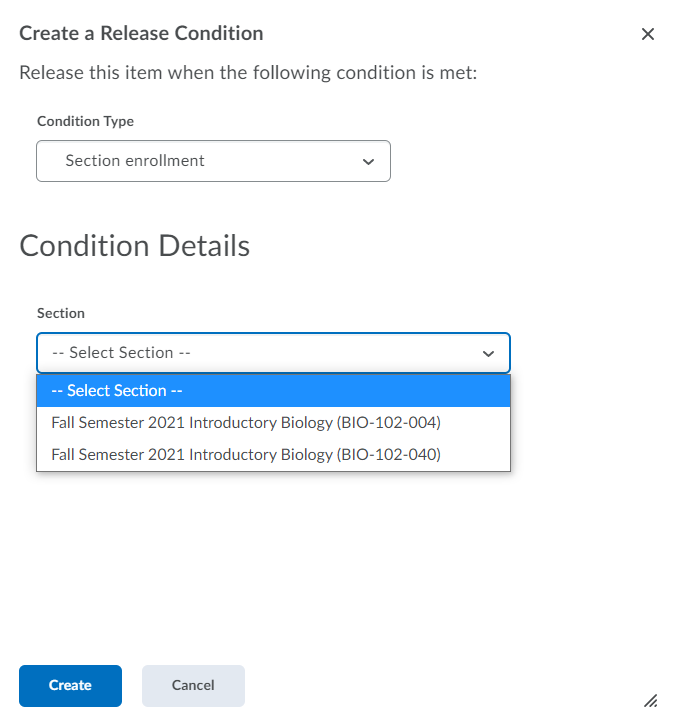Click the "Create a Release Condition" title
Viewport: 675px width, 725px height.
tap(141, 33)
